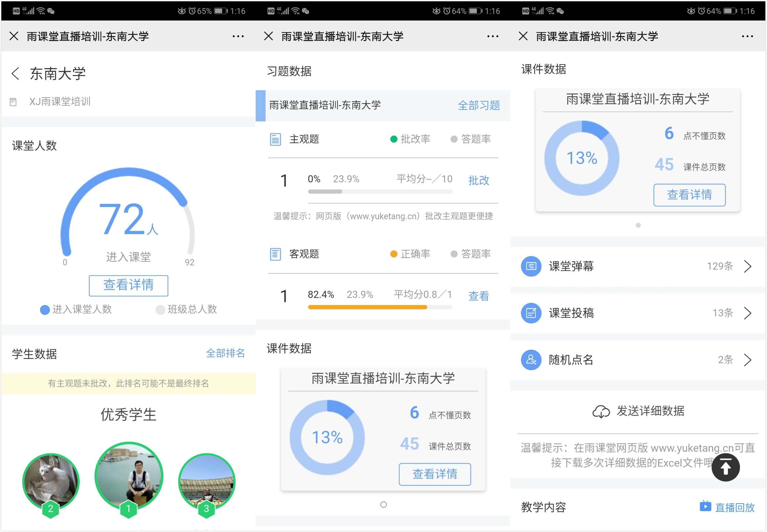Tap the left phone's battery status icon
767x532 pixels.
[x=221, y=11]
